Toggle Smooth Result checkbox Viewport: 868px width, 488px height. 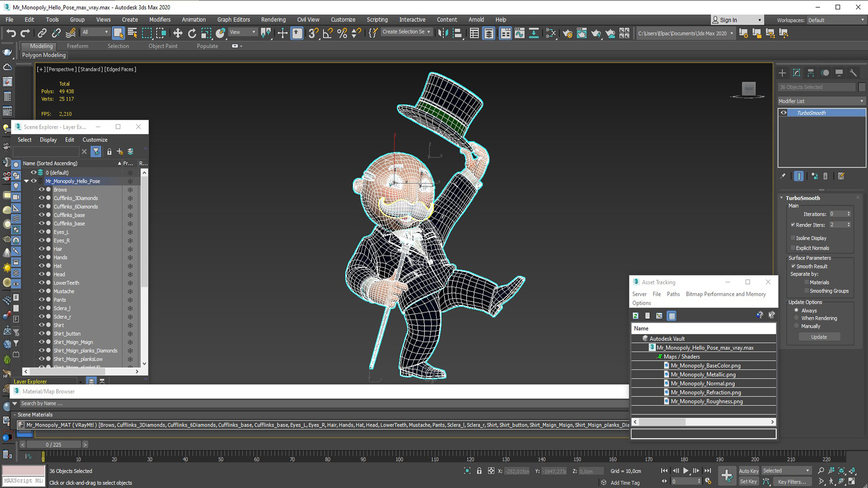[793, 266]
